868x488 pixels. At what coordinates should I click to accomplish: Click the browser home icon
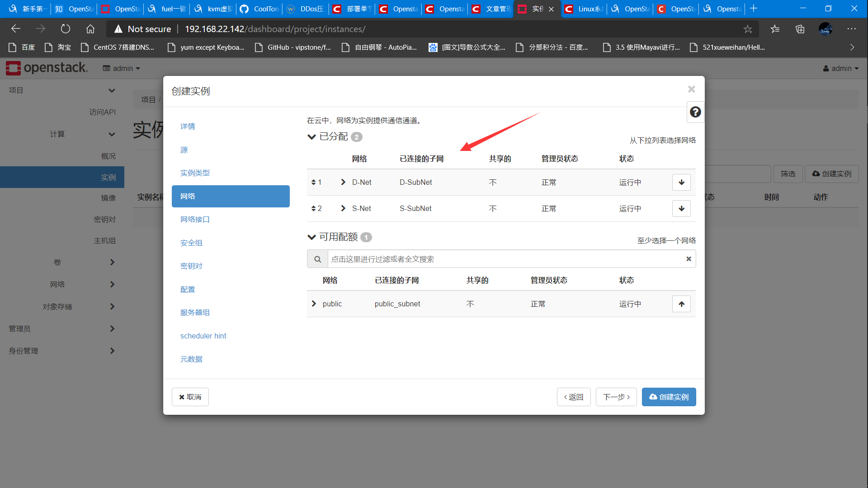coord(90,28)
